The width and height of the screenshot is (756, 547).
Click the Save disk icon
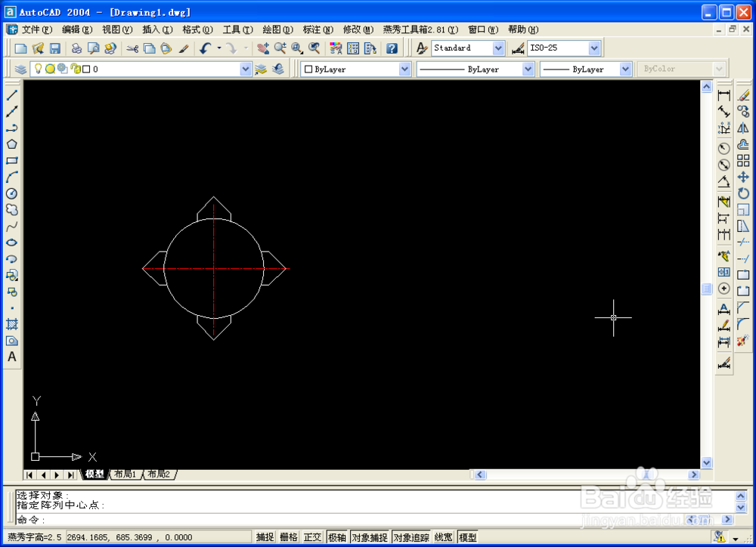click(54, 48)
